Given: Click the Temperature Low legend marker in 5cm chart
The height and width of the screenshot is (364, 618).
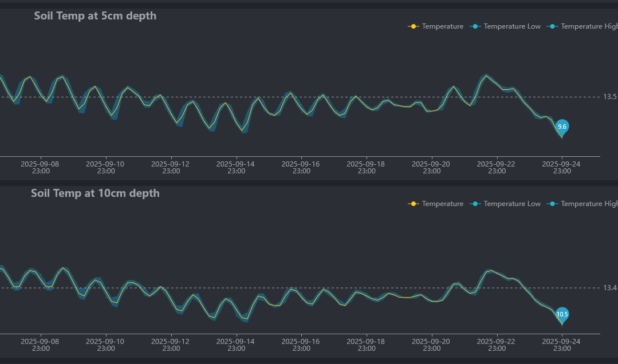Looking at the screenshot, I should (475, 26).
